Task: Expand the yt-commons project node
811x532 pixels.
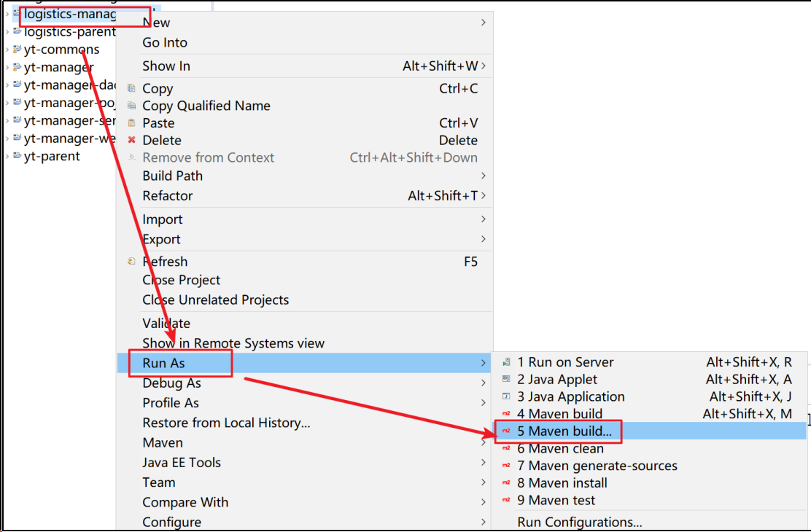Action: coord(7,50)
